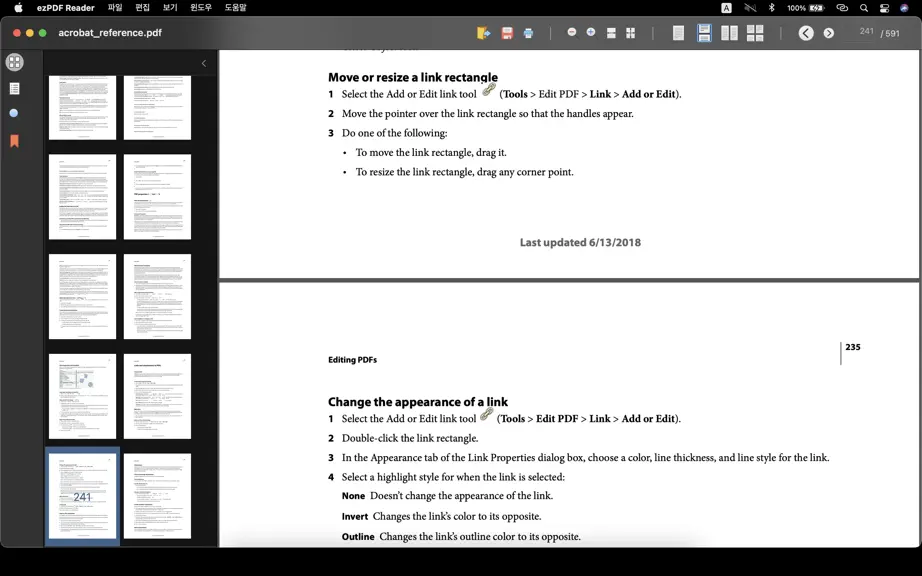
Task: Click the heading Move or resize a link rectangle
Action: tap(413, 77)
